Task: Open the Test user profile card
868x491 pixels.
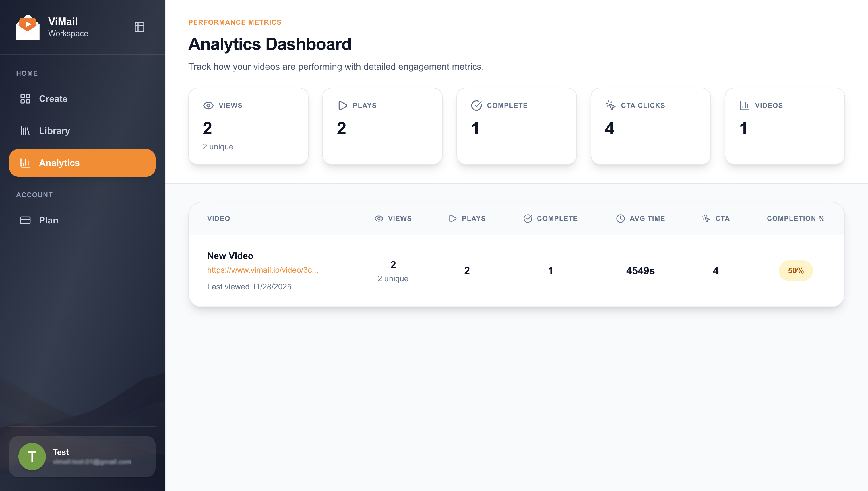Action: 82,457
